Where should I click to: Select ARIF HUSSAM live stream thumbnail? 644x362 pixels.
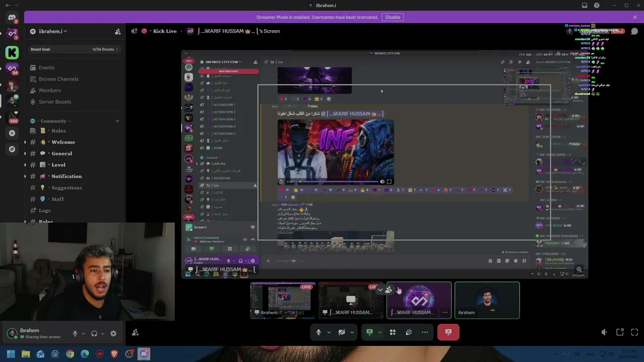pyautogui.click(x=351, y=300)
